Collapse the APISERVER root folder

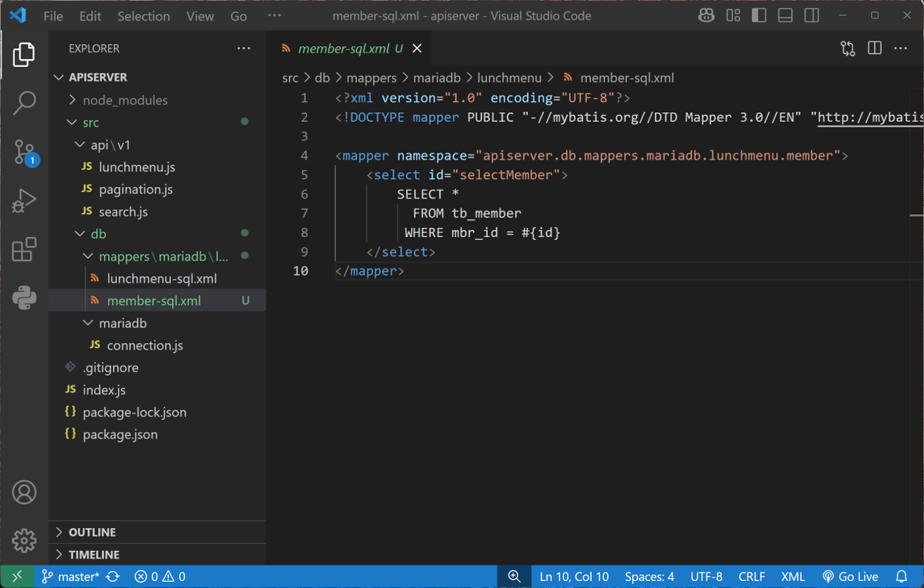(x=156, y=77)
